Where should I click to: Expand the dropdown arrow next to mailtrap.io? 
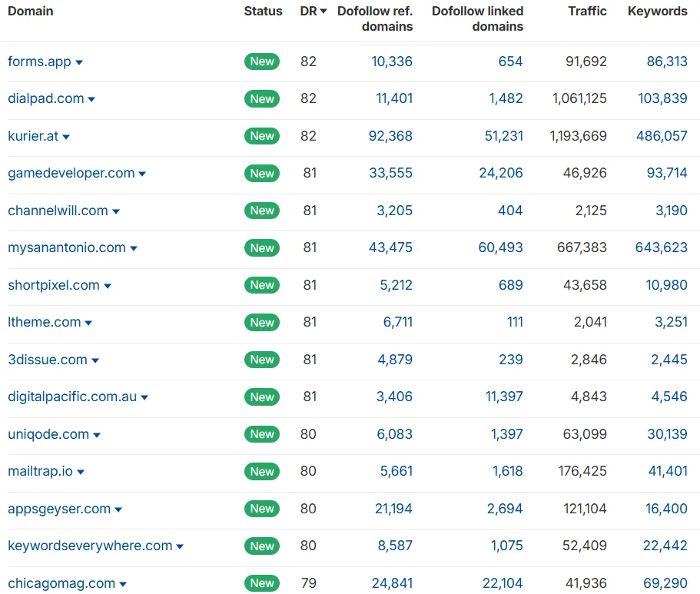coord(81,473)
